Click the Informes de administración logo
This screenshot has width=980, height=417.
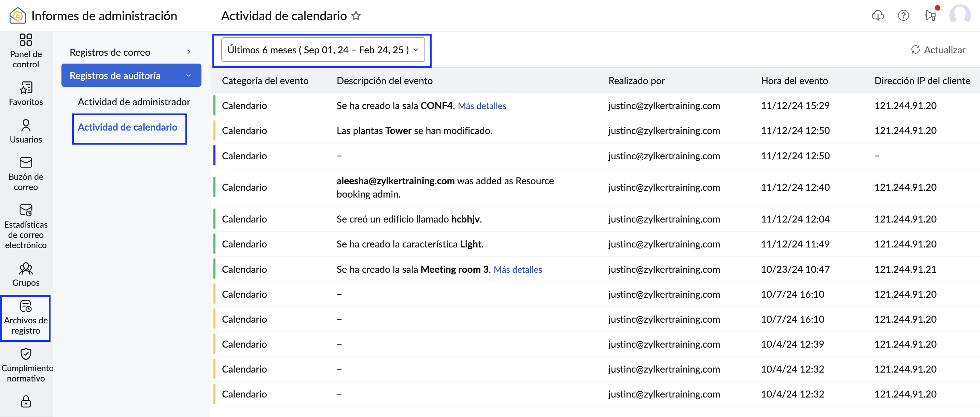click(x=17, y=16)
